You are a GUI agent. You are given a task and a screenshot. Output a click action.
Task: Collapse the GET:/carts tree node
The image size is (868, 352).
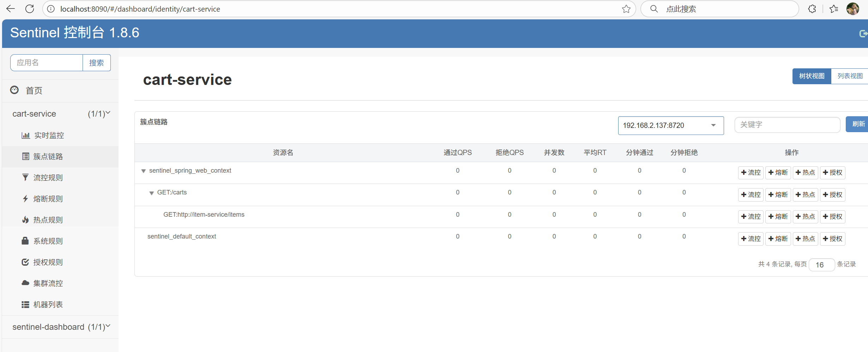click(x=151, y=193)
